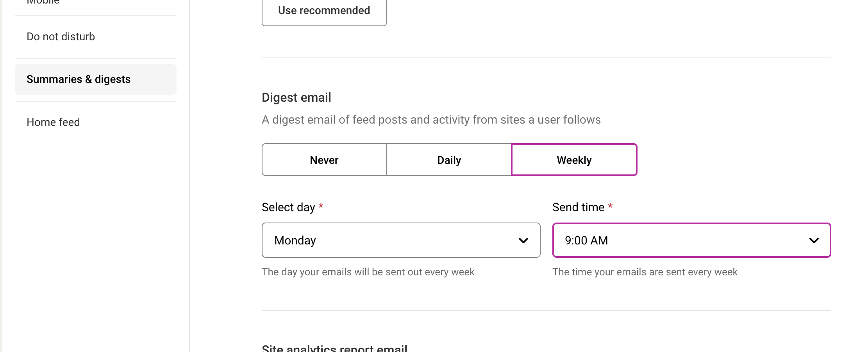868x352 pixels.
Task: Set digest email frequency to Never
Action: click(324, 160)
